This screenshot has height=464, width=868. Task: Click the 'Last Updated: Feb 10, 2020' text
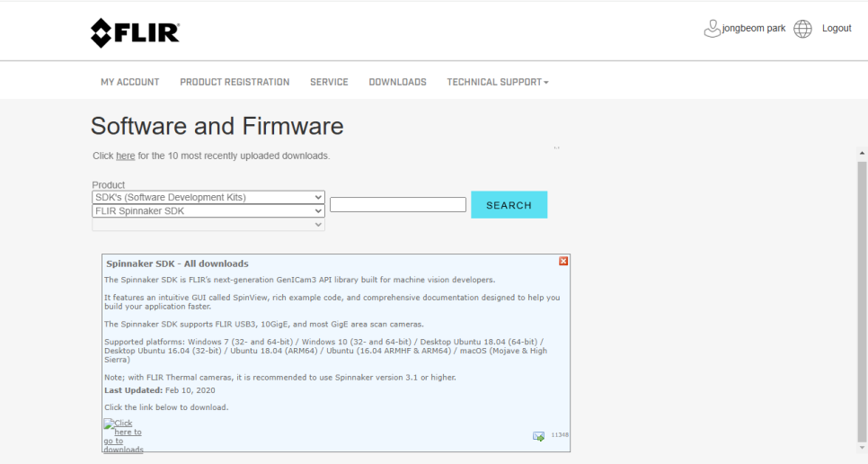point(159,390)
